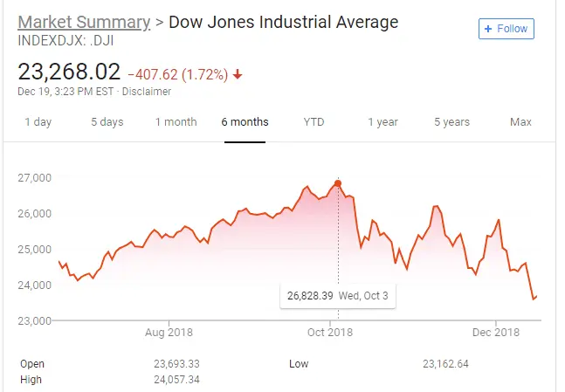The height and width of the screenshot is (392, 565).
Task: Click the 23,268.02 index value
Action: pyautogui.click(x=69, y=71)
